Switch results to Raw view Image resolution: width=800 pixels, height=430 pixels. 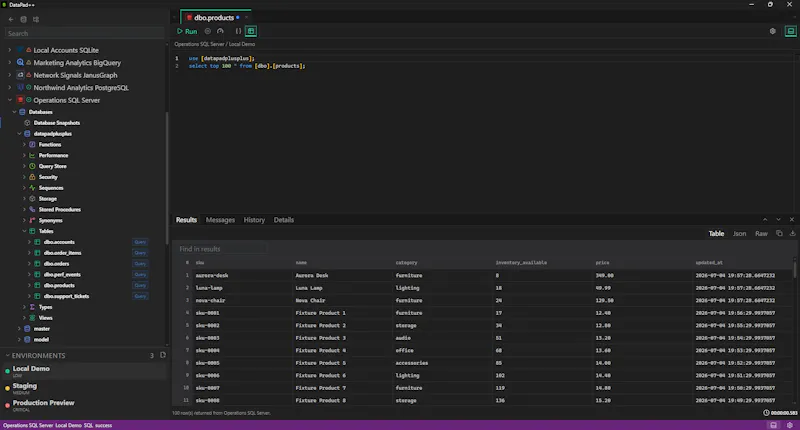761,234
